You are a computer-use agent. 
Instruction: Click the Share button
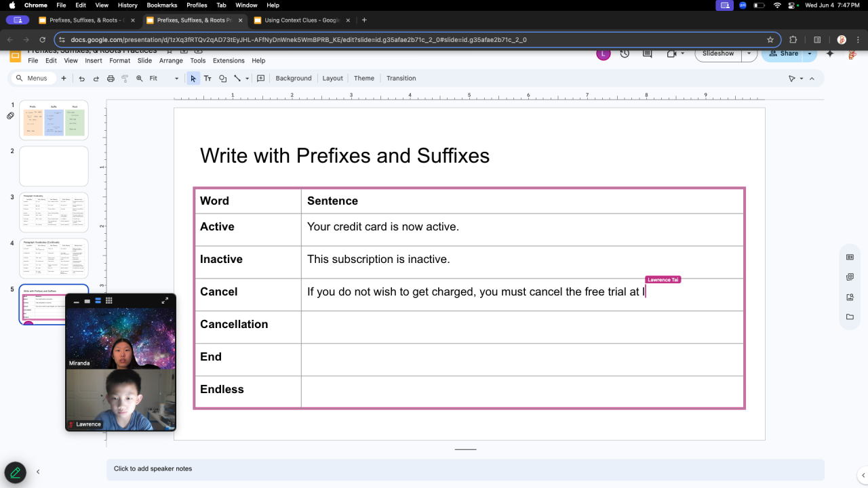(783, 54)
